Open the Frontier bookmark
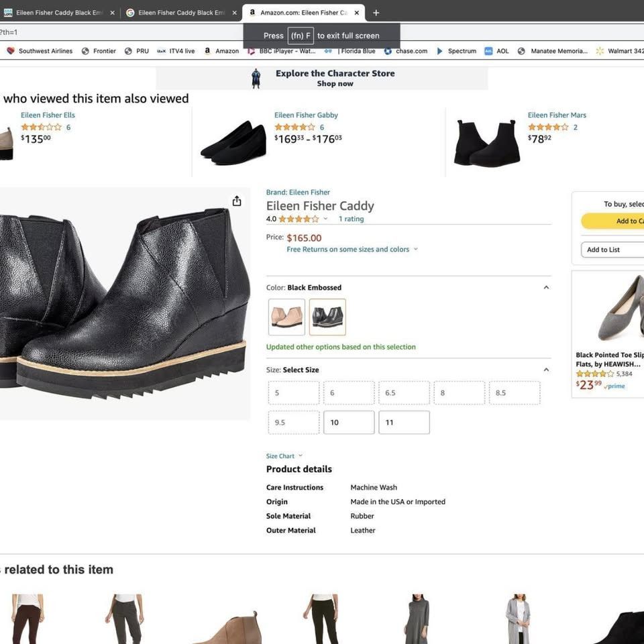The width and height of the screenshot is (644, 644). click(x=99, y=51)
